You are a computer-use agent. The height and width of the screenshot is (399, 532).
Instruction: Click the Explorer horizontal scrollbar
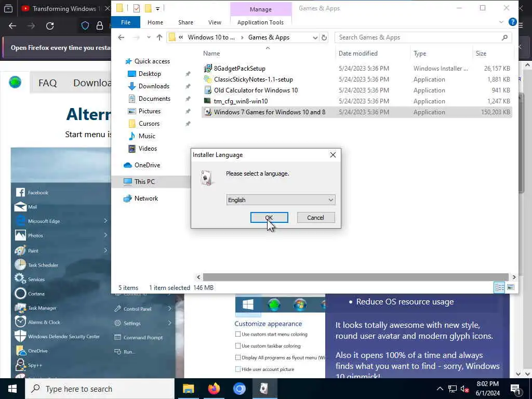coord(355,277)
